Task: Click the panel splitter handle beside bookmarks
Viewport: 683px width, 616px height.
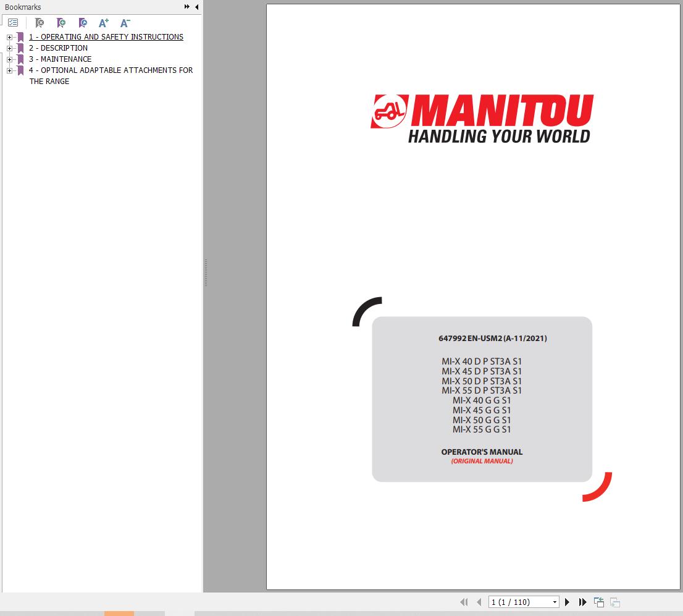Action: coord(206,272)
